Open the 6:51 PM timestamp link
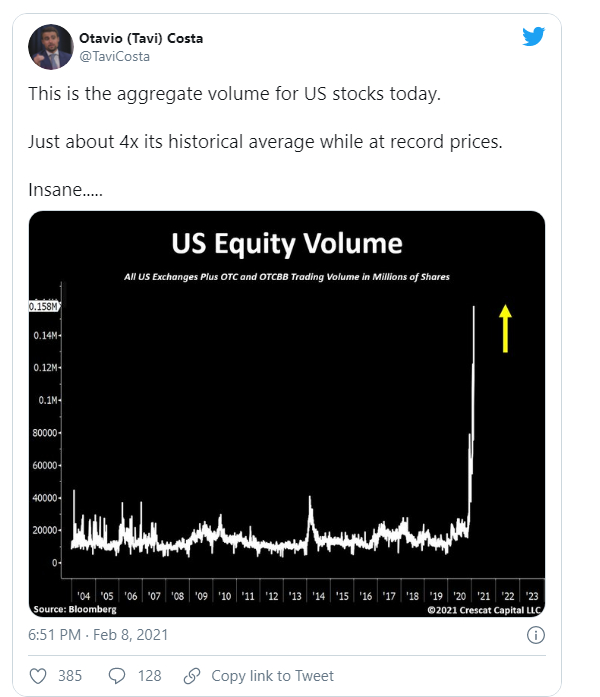This screenshot has width=600, height=697. pos(54,635)
